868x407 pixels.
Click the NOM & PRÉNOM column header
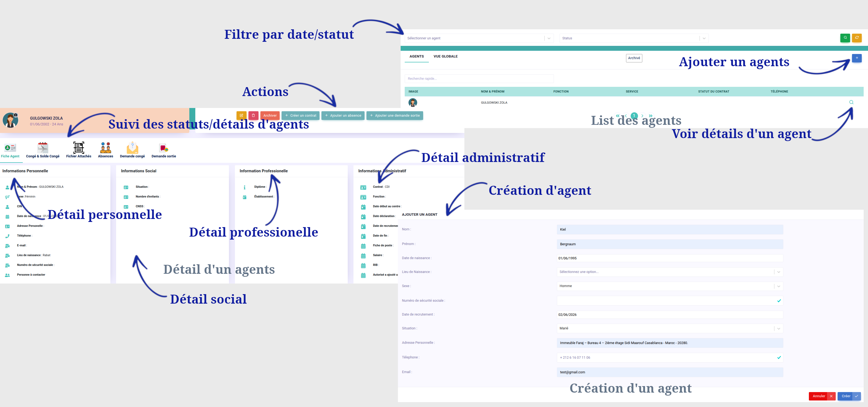[x=492, y=92]
